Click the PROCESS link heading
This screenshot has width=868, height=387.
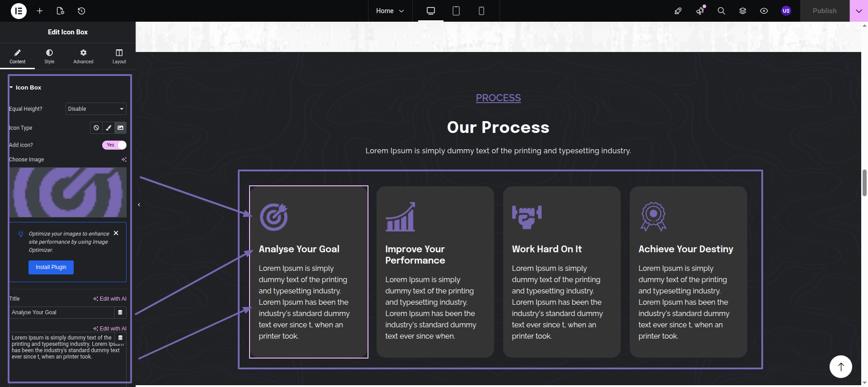click(498, 98)
